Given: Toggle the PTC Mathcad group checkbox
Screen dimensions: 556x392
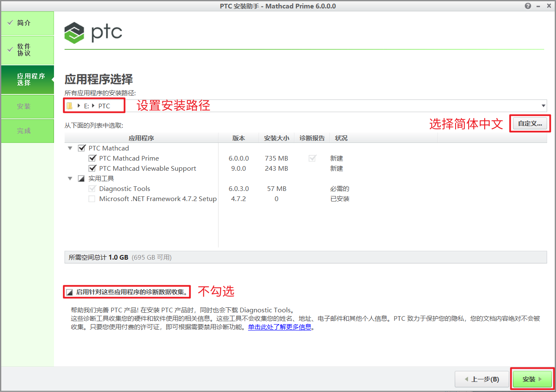Looking at the screenshot, I should pyautogui.click(x=82, y=148).
